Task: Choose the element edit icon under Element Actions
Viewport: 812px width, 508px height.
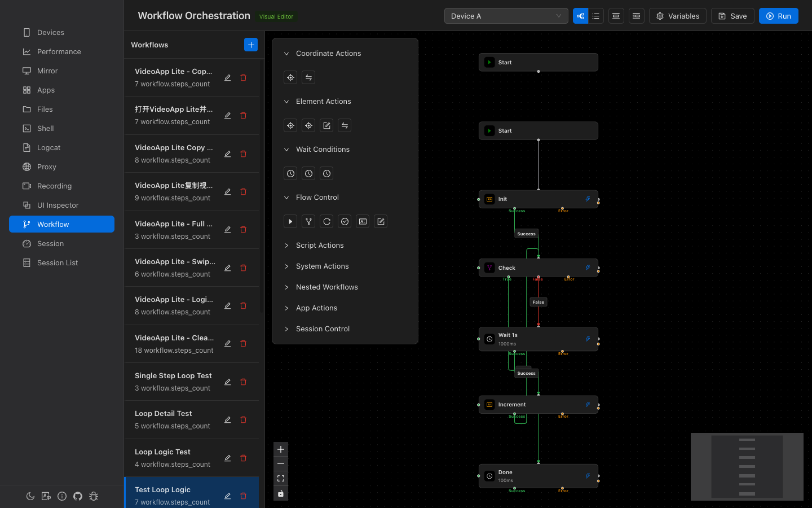Action: tap(326, 125)
